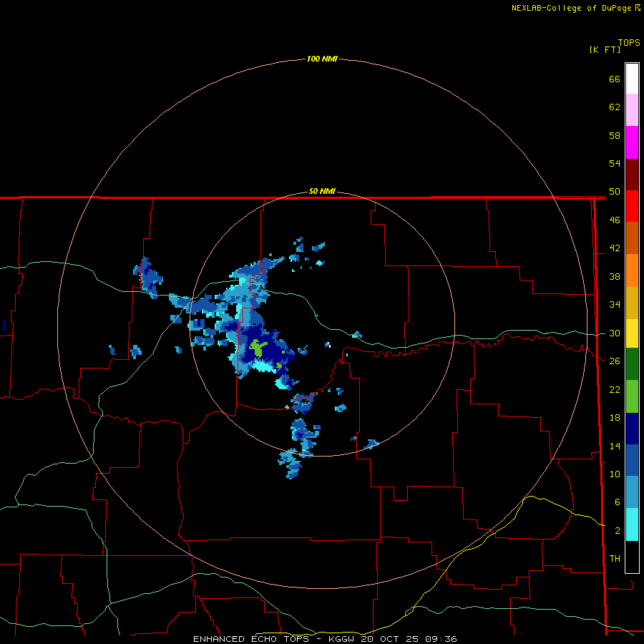Click the legend value '50'
This screenshot has height=644, width=644.
click(615, 191)
